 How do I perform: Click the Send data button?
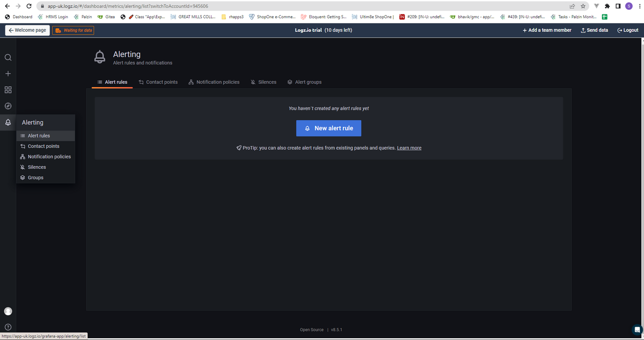(x=594, y=30)
